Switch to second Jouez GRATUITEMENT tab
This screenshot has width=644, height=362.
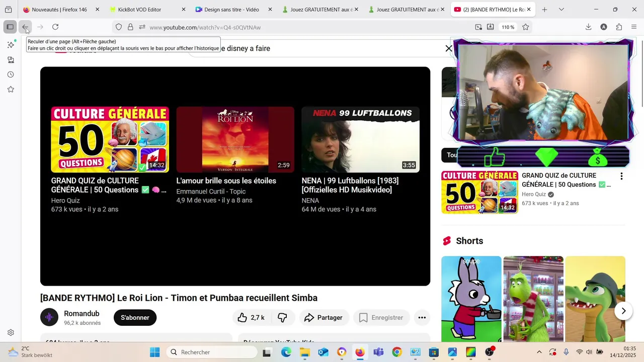pyautogui.click(x=407, y=10)
